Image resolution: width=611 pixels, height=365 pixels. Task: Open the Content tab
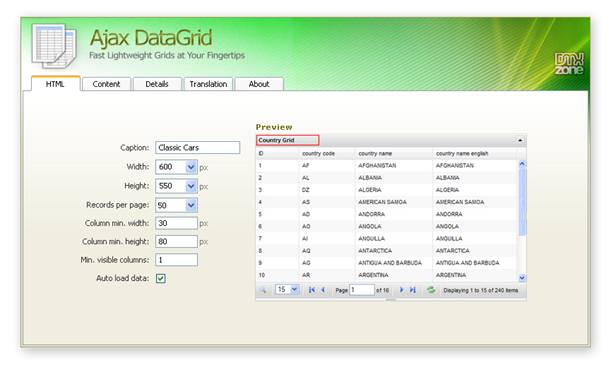(x=106, y=84)
